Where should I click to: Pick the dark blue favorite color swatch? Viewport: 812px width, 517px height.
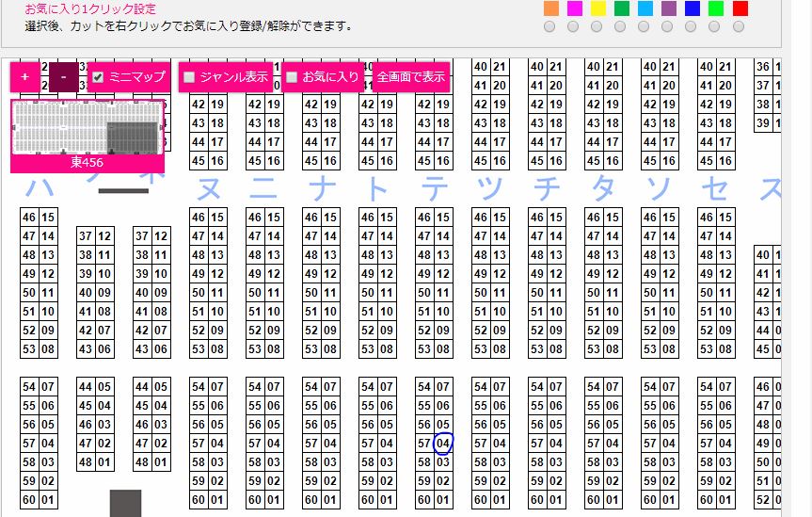click(x=693, y=8)
